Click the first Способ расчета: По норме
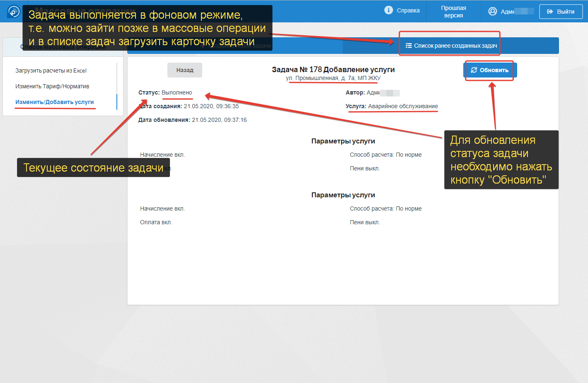The image size is (588, 383). click(x=385, y=155)
